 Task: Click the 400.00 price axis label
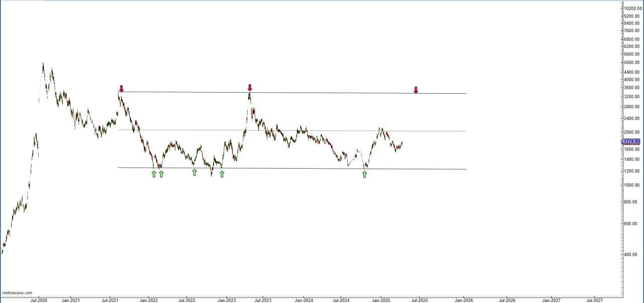tap(632, 255)
